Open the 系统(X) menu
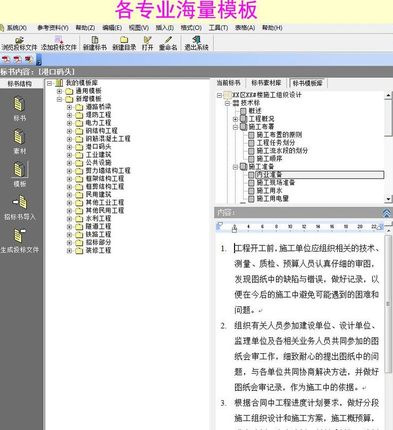This screenshot has height=430, width=393. click(16, 28)
